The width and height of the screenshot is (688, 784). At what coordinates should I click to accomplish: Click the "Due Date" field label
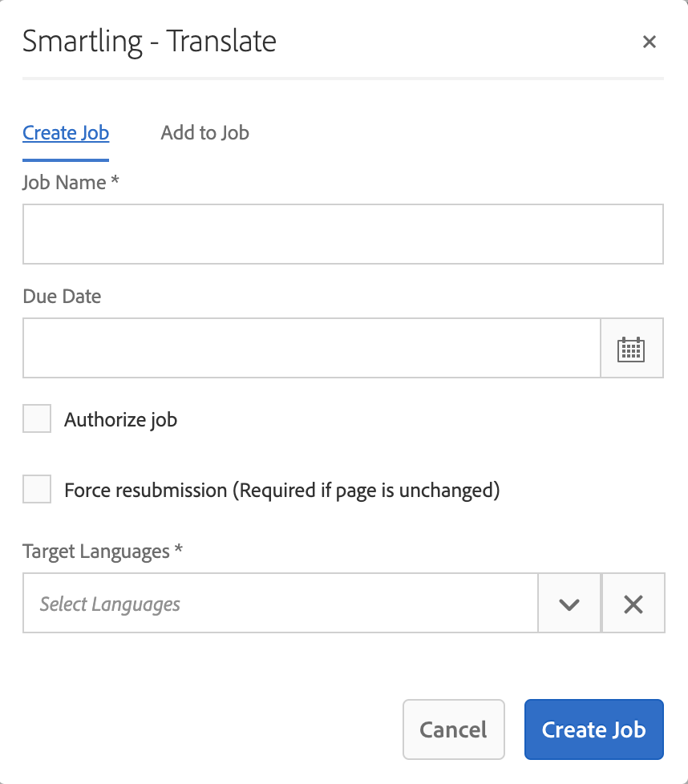click(62, 297)
